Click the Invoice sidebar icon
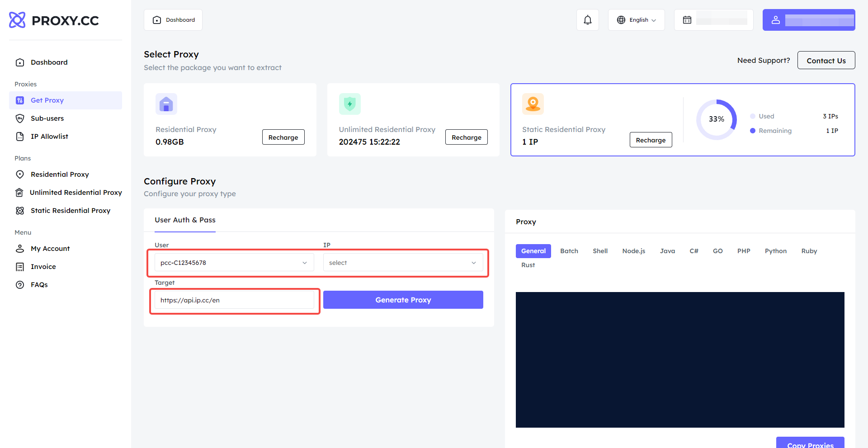Image resolution: width=868 pixels, height=448 pixels. coord(20,267)
